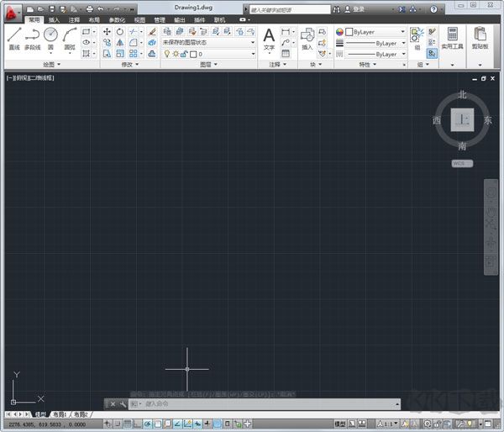
Task: Switch to the Parametric (参数化) ribbon tab
Action: click(117, 20)
